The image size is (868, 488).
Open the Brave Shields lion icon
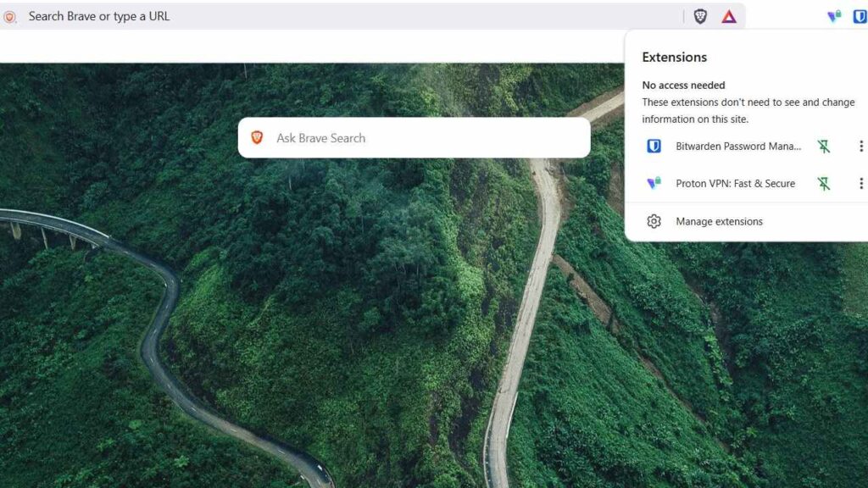[700, 16]
